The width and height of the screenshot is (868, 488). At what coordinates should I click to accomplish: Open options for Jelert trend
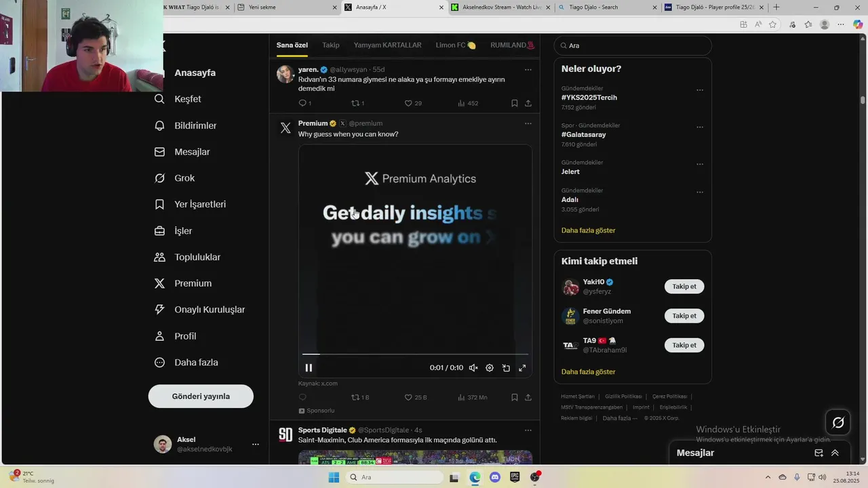point(700,164)
